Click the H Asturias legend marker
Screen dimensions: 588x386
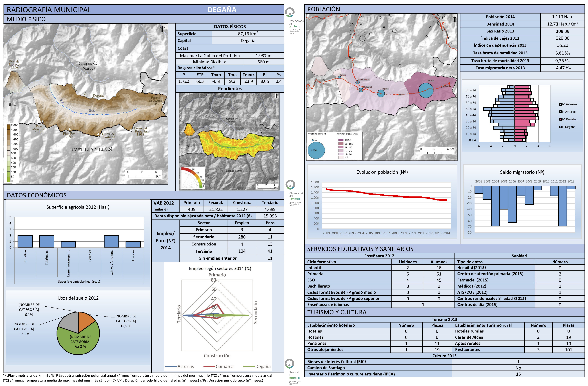pos(561,112)
